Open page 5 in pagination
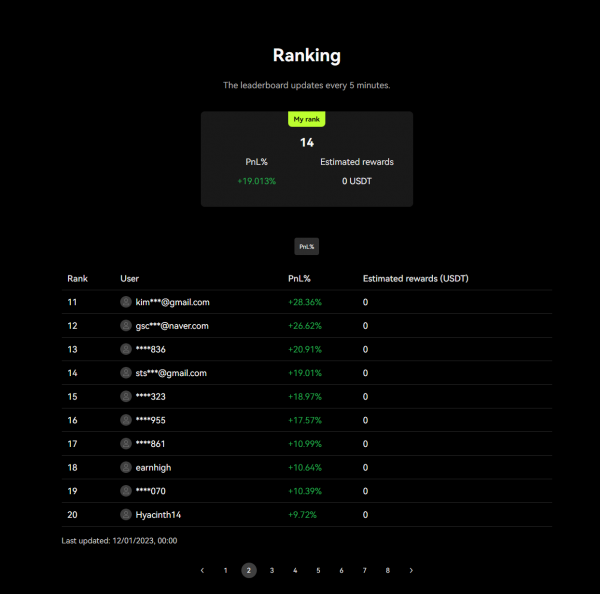The height and width of the screenshot is (594, 600). click(318, 570)
